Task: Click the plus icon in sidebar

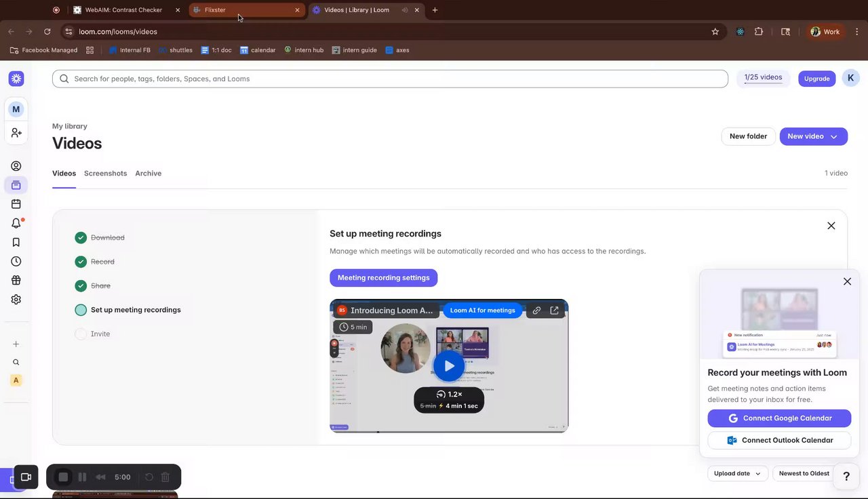Action: pyautogui.click(x=16, y=344)
